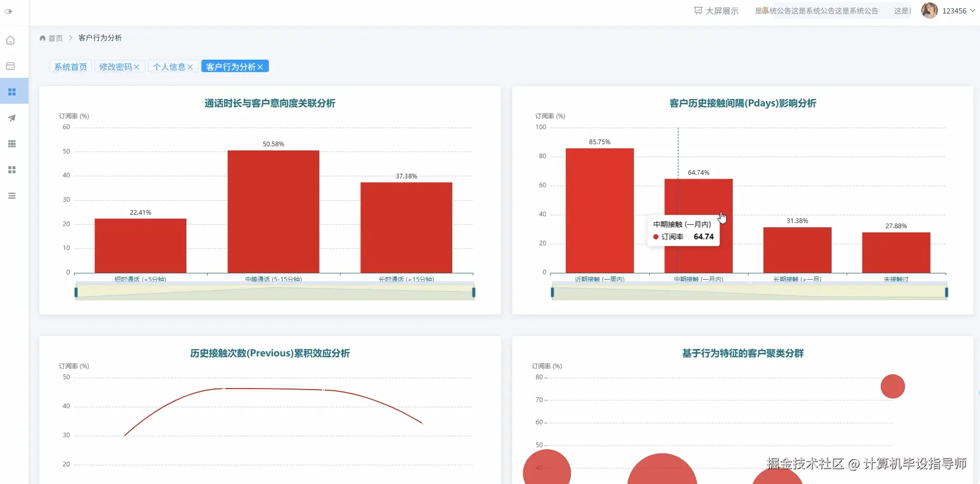Screen dimensions: 980x484
Task: Expand the arrow next to username
Action: click(973, 10)
